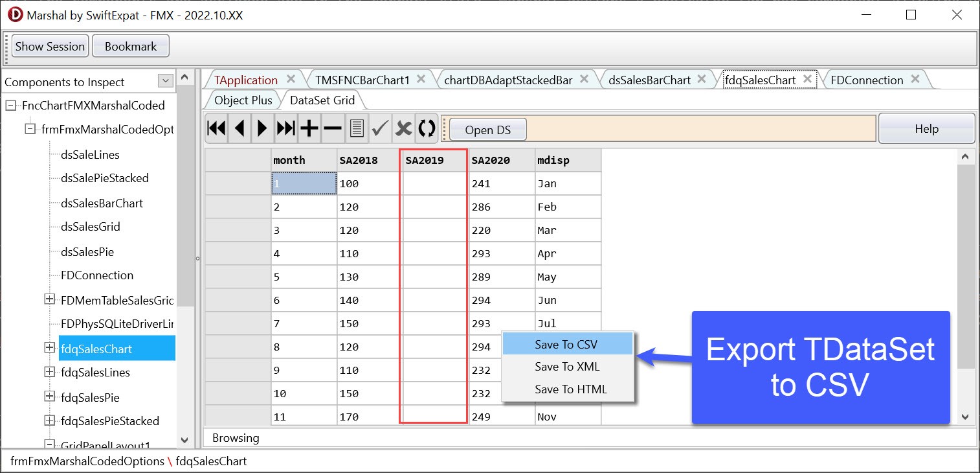Image resolution: width=980 pixels, height=473 pixels.
Task: Select FDConnection in component tree
Action: click(97, 275)
